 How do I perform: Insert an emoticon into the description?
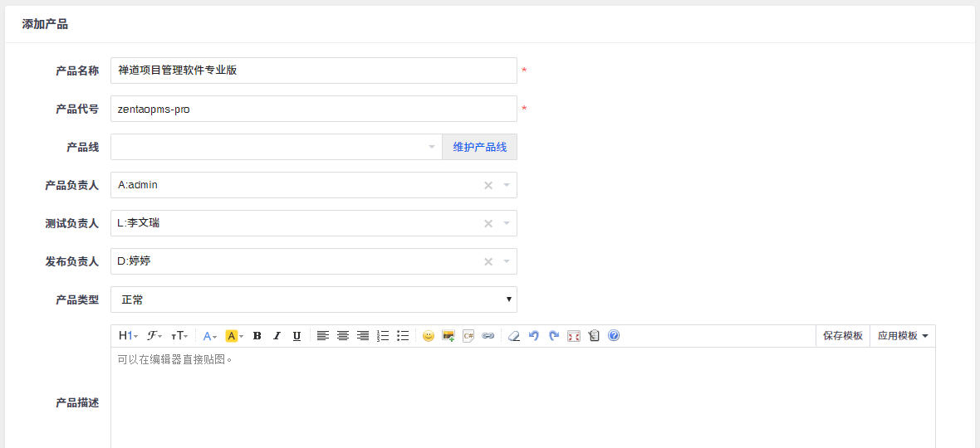(428, 336)
